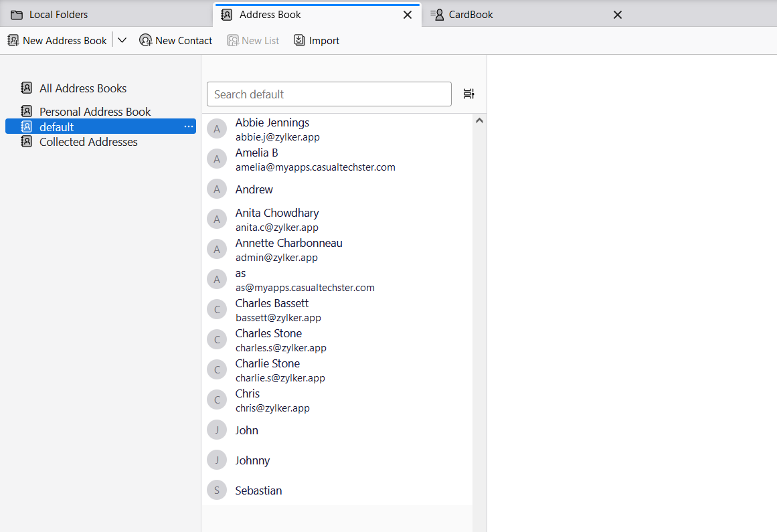The width and height of the screenshot is (777, 532).
Task: Open the Charles Stone contact
Action: pos(337,341)
